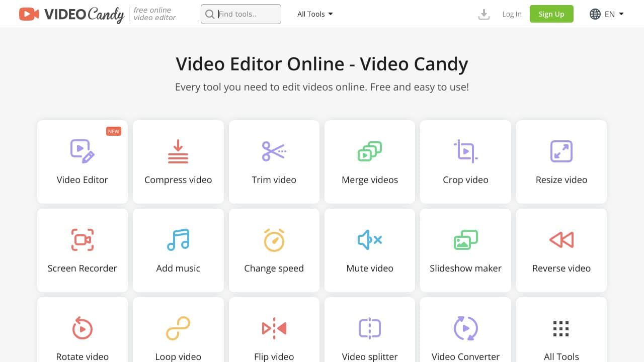Open the Rotate video icon
This screenshot has width=644, height=362.
(83, 328)
